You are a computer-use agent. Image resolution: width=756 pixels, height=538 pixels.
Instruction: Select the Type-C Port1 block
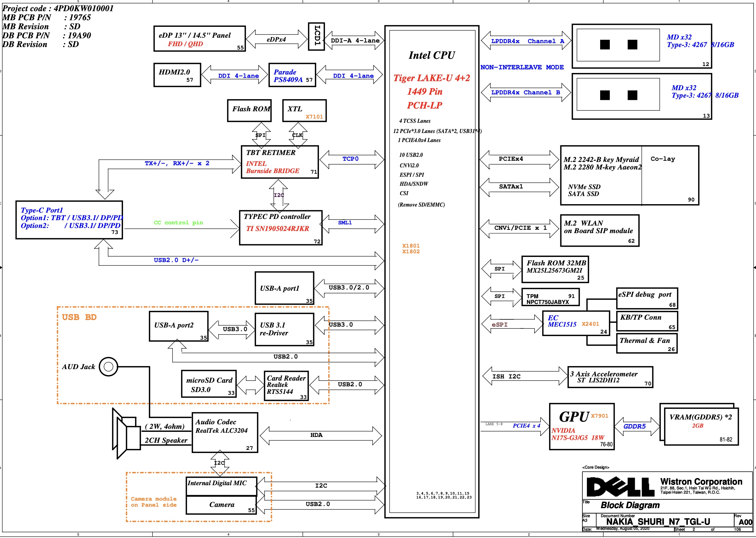[69, 220]
